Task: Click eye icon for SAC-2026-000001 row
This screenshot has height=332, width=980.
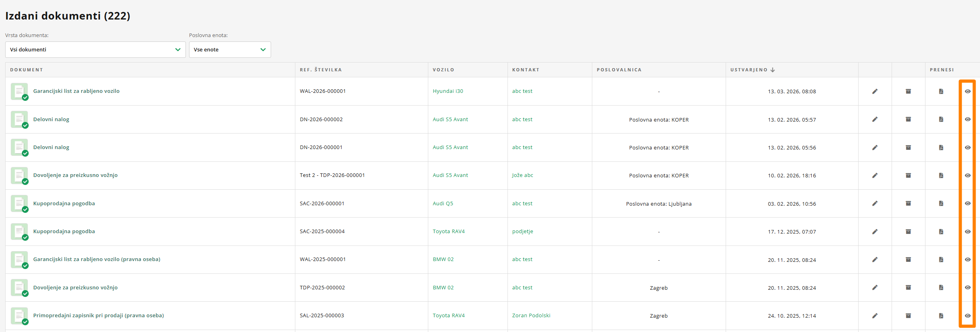Action: [x=967, y=203]
